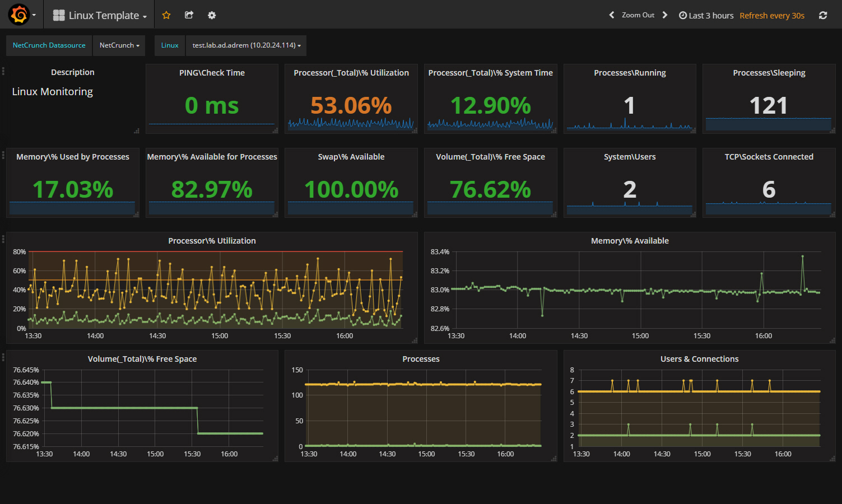The width and height of the screenshot is (842, 504).
Task: Click the TCP sockets value 6
Action: click(769, 189)
